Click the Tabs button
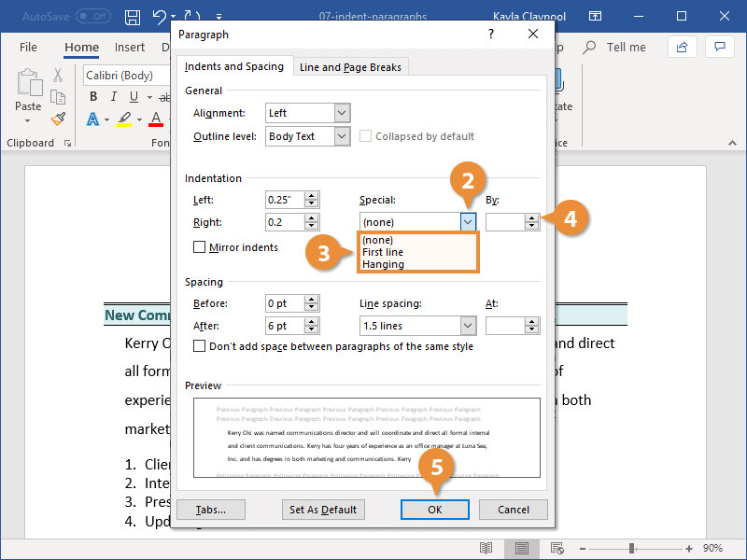747x560 pixels. (x=211, y=510)
